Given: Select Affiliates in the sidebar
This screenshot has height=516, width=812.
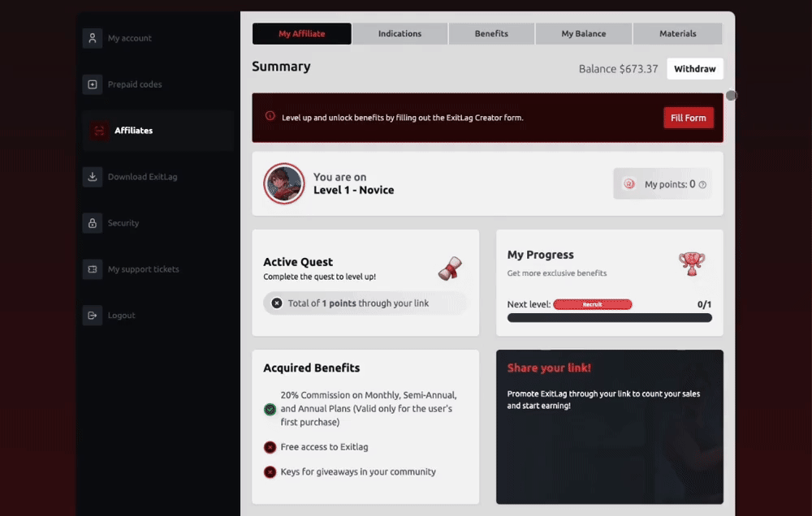Looking at the screenshot, I should pos(158,131).
